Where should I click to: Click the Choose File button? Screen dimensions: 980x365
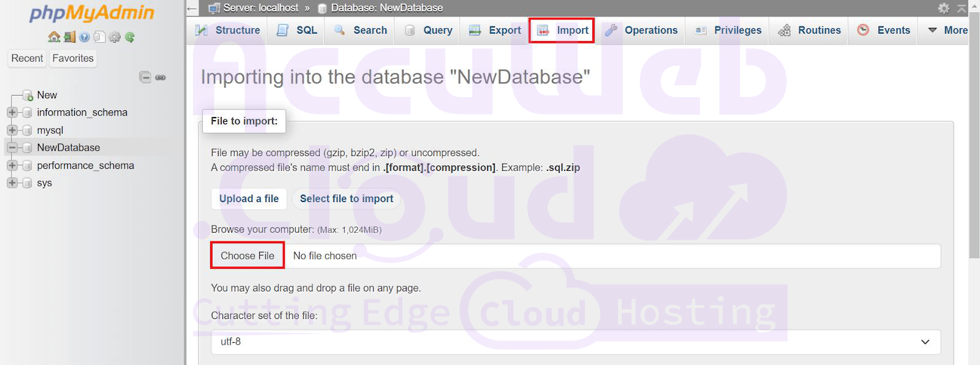point(247,255)
